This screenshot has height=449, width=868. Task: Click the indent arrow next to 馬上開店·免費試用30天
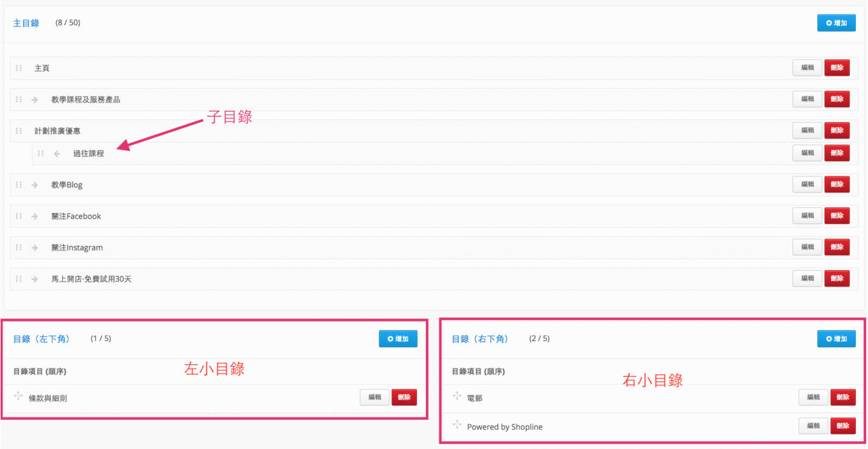35,279
